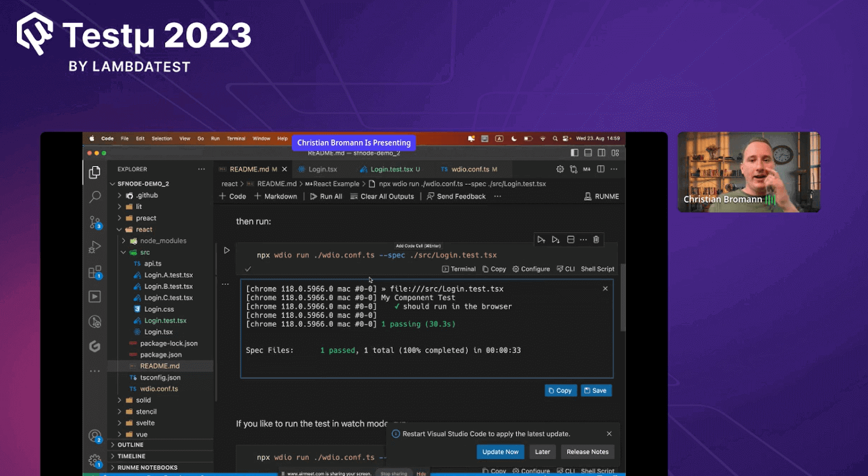Open the Selection menu

tap(162, 138)
